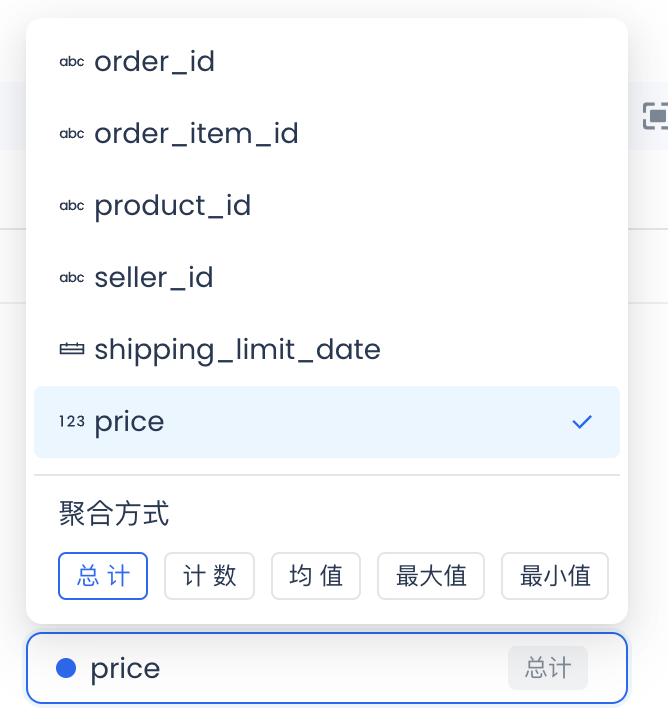This screenshot has height=714, width=668.
Task: Pick order_id from the field list
Action: pyautogui.click(x=154, y=62)
